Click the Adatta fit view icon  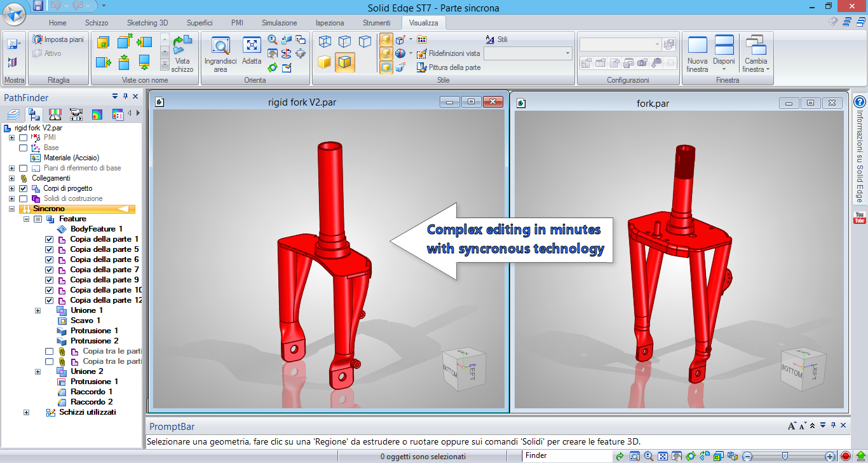click(x=252, y=51)
